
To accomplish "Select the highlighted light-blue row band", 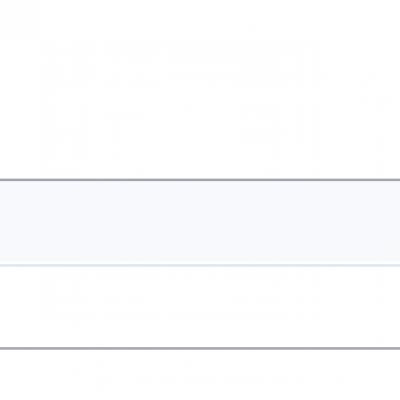I will [x=200, y=222].
